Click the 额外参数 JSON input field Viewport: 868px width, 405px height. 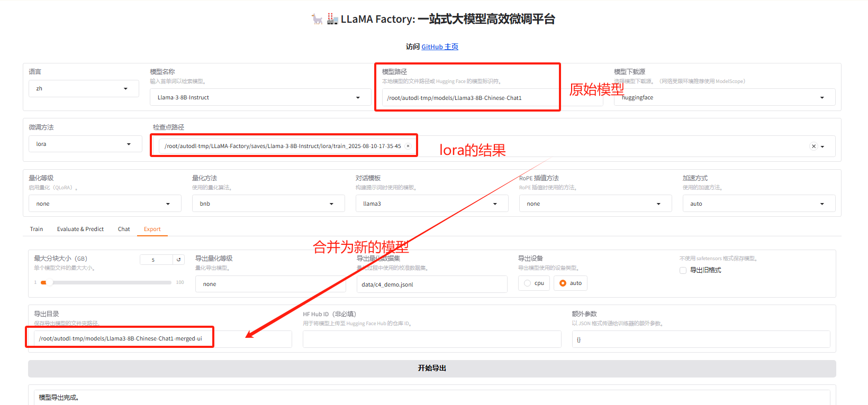point(701,339)
